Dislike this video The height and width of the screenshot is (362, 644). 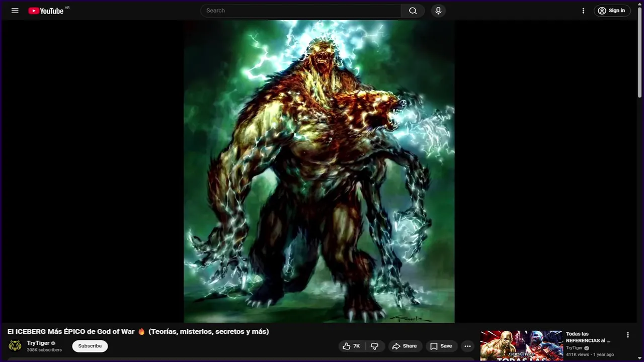tap(375, 346)
